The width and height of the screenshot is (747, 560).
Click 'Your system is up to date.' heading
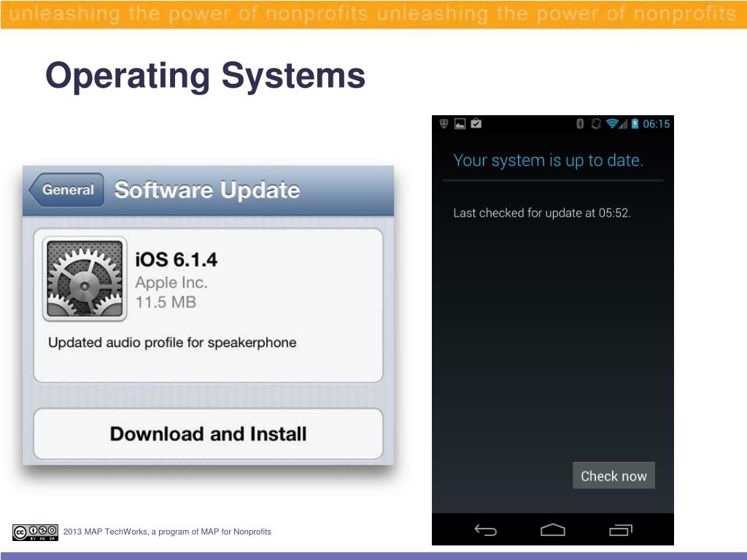549,160
